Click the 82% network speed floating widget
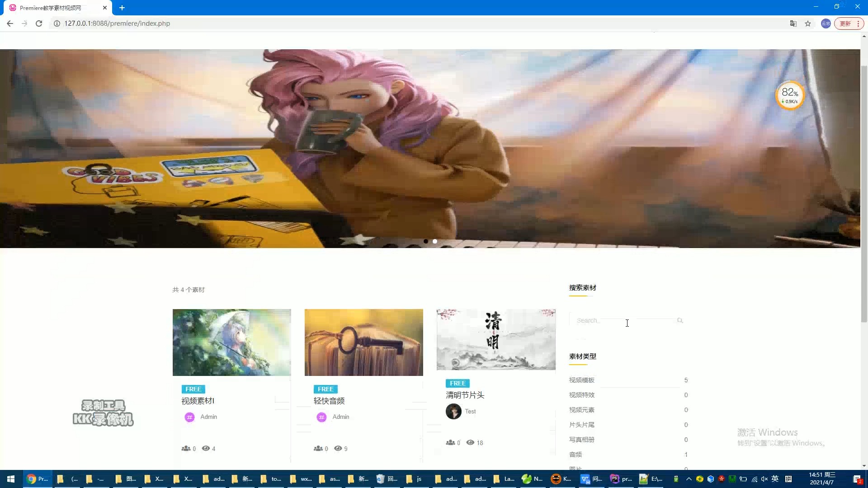Image resolution: width=868 pixels, height=488 pixels. [790, 95]
